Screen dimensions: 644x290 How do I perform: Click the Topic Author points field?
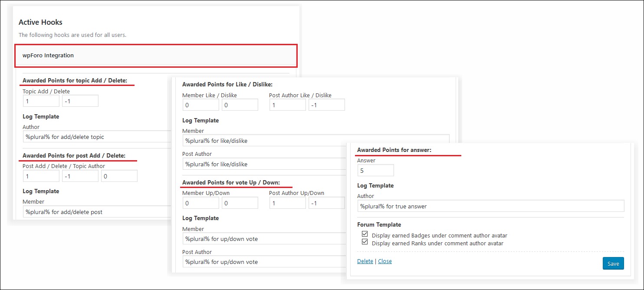click(x=119, y=176)
